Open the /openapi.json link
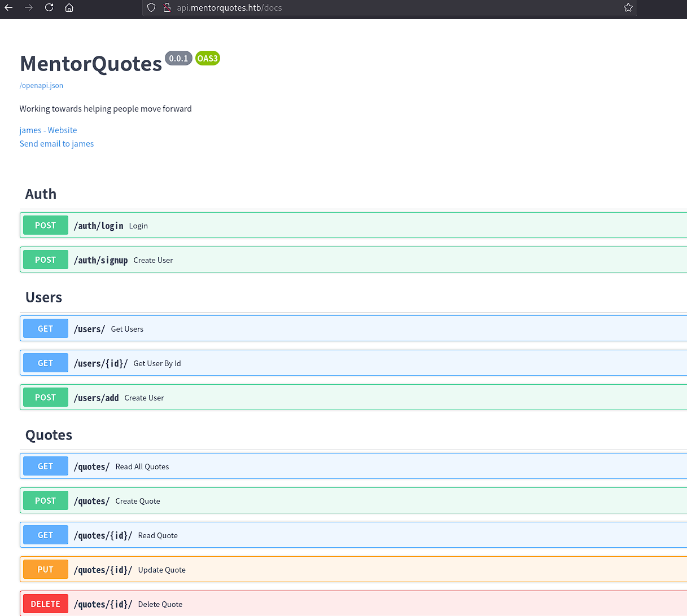The width and height of the screenshot is (687, 616). coord(41,86)
